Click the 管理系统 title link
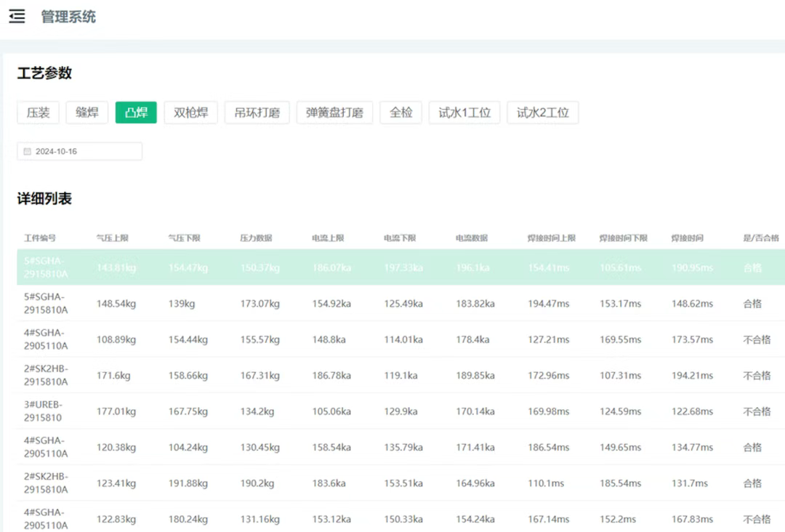The width and height of the screenshot is (785, 532). [66, 16]
